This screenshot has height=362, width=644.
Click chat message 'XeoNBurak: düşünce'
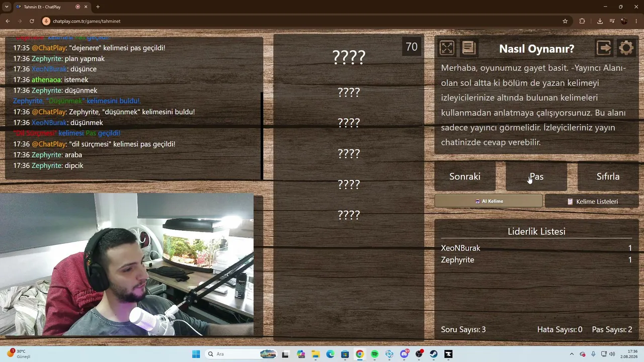[x=55, y=69]
